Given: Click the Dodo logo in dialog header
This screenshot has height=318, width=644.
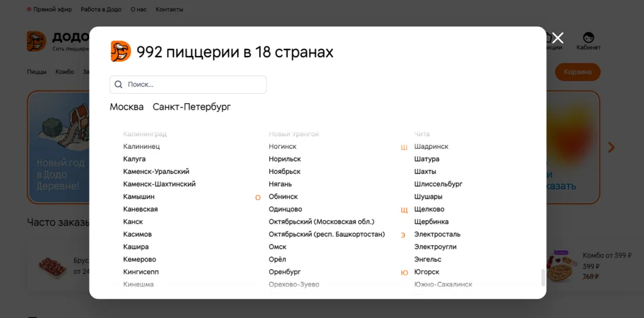Looking at the screenshot, I should (x=121, y=52).
